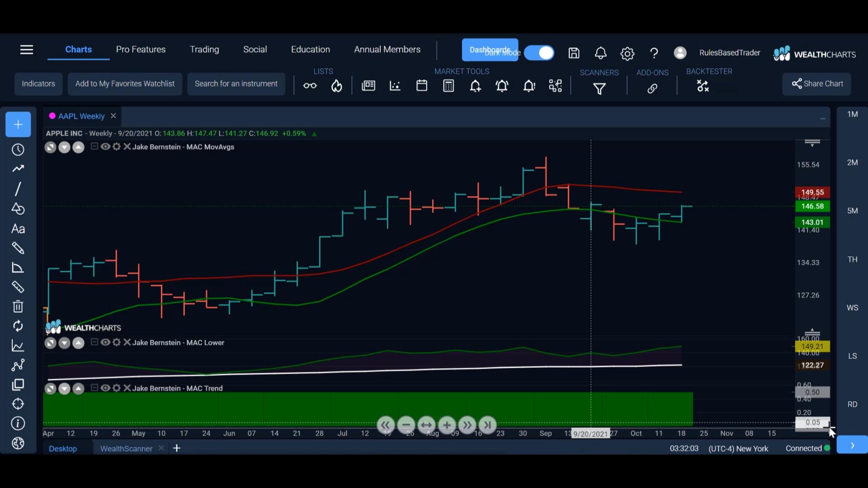Select the shapes drawing tool

pos(18,209)
